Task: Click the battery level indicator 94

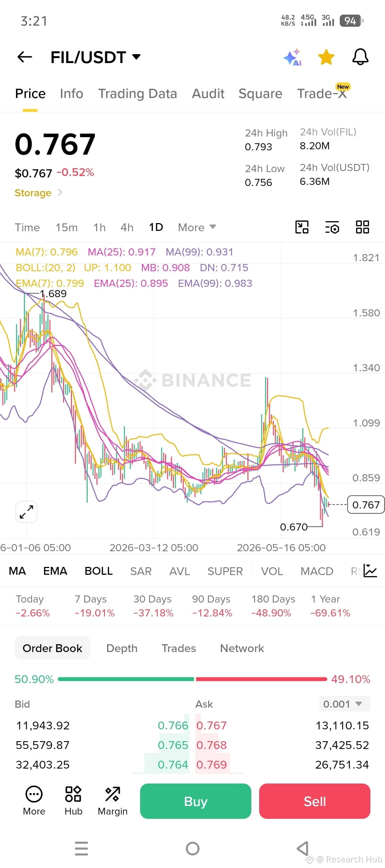Action: (351, 21)
